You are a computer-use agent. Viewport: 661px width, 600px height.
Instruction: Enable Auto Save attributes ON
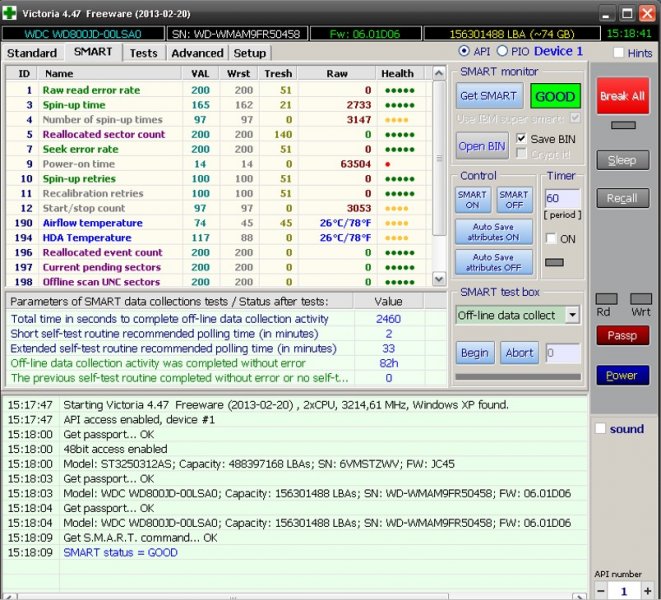click(x=494, y=232)
